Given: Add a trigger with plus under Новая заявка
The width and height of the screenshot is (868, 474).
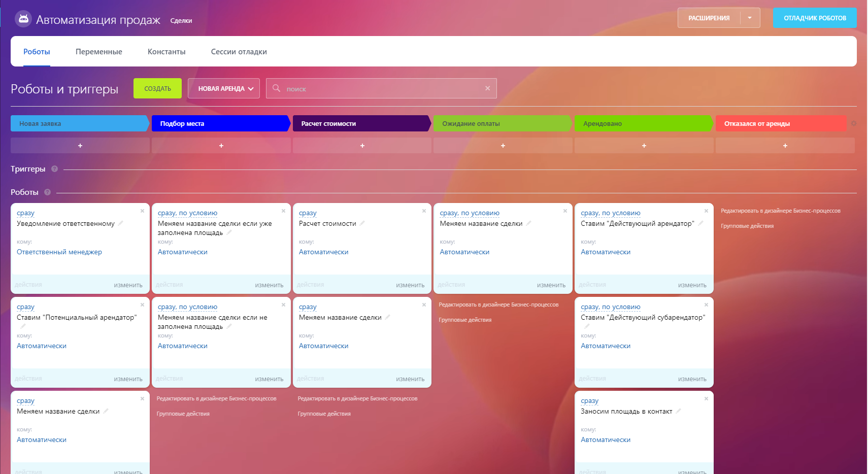Looking at the screenshot, I should (80, 146).
